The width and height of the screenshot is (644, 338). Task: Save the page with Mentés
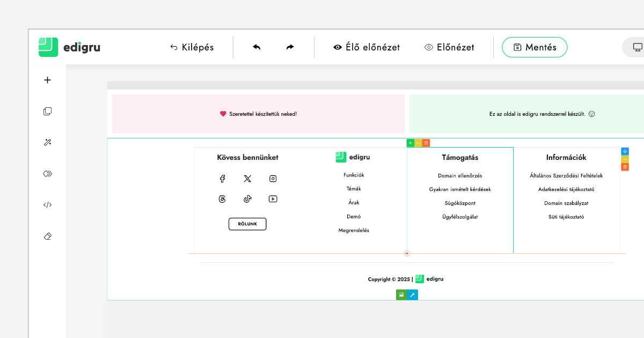(x=535, y=47)
